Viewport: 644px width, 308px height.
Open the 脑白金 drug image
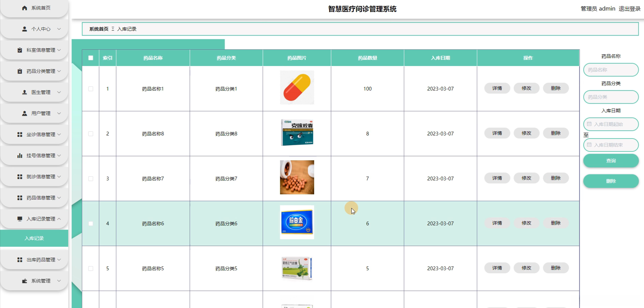pos(297,222)
